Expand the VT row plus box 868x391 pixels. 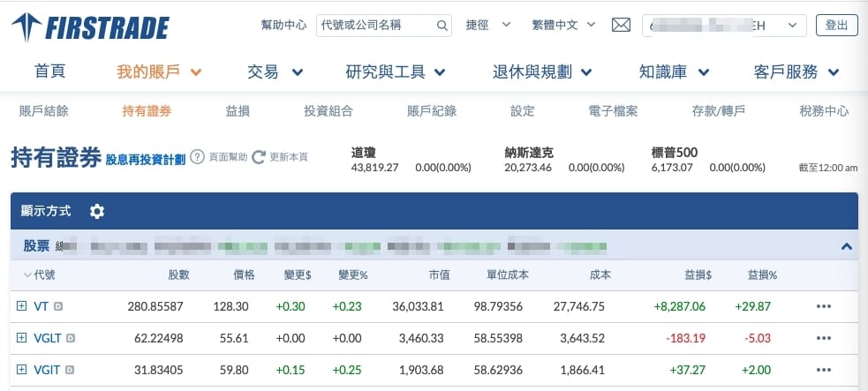pyautogui.click(x=21, y=306)
